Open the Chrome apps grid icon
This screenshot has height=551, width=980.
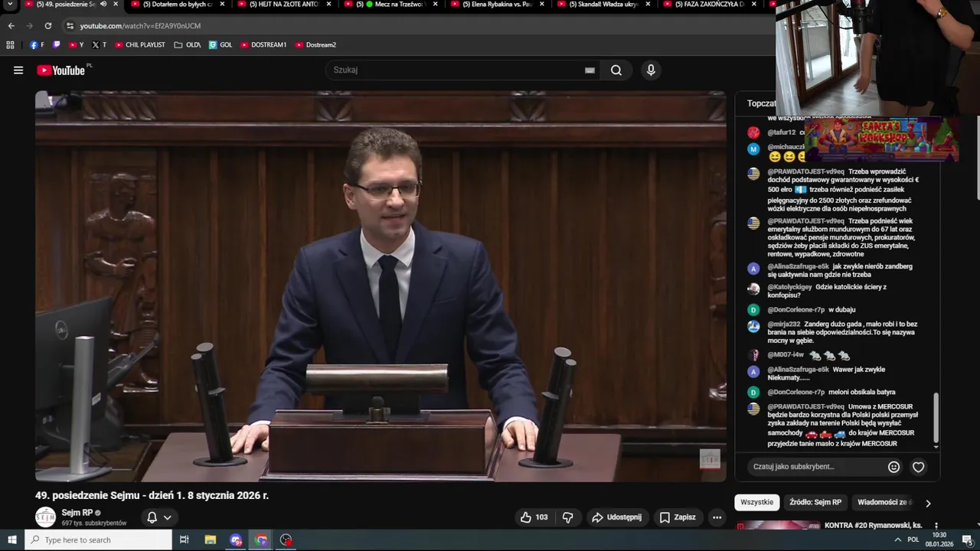(x=10, y=45)
